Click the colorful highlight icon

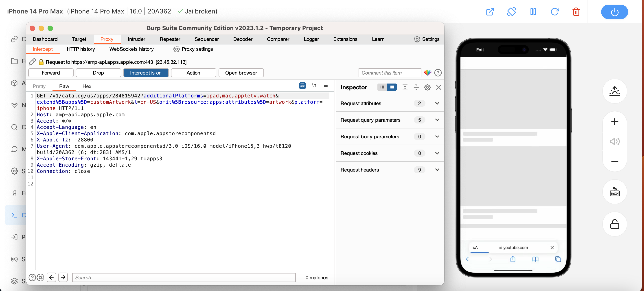tap(427, 73)
